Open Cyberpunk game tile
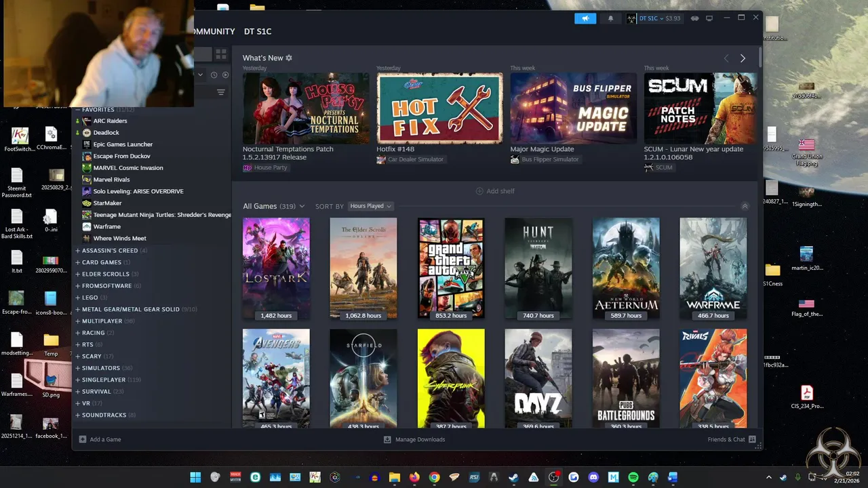868x488 pixels. click(451, 378)
